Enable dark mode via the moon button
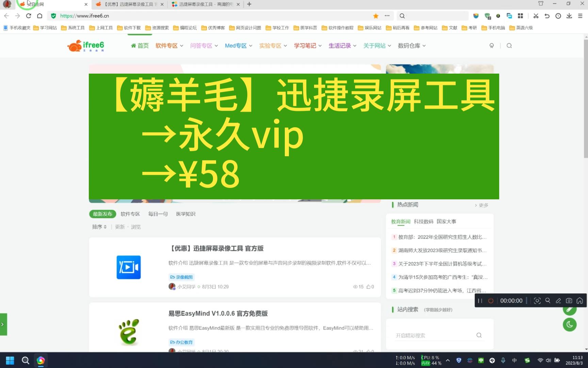588x368 pixels. 569,325
